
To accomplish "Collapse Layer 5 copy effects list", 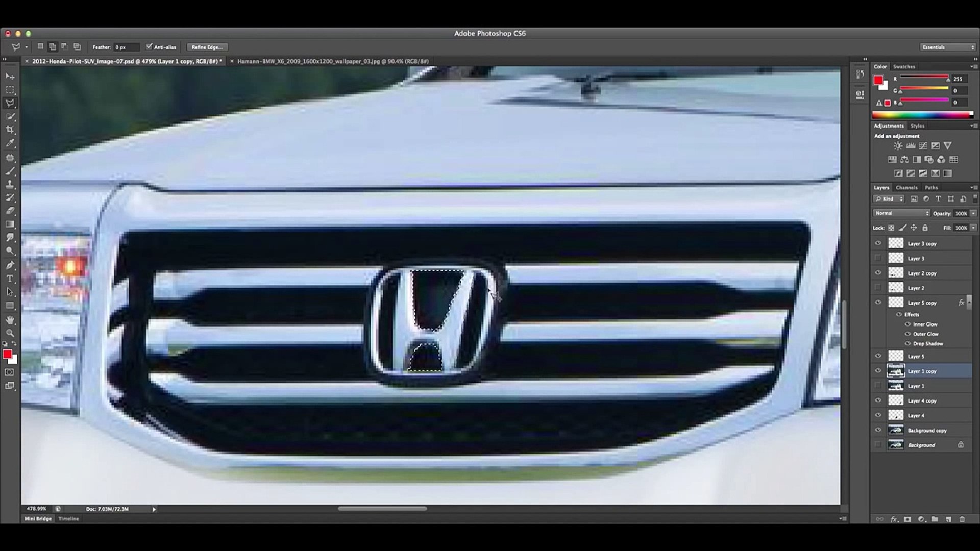I will click(969, 303).
